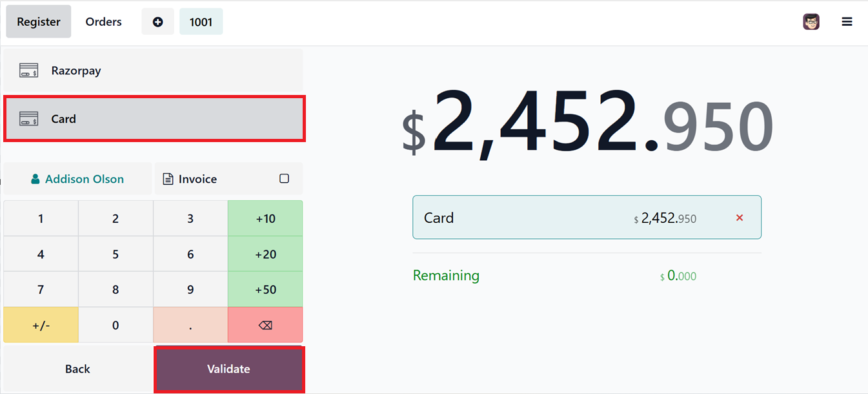Select customer Addison Olson

(x=84, y=179)
